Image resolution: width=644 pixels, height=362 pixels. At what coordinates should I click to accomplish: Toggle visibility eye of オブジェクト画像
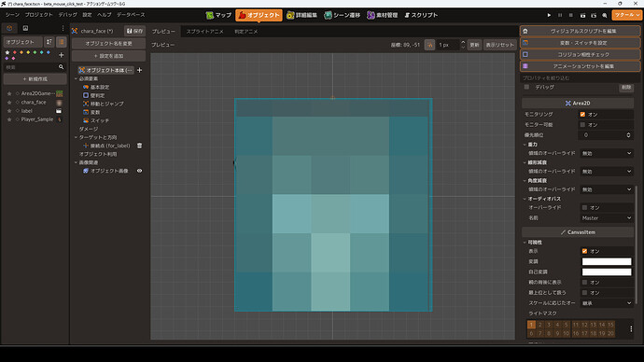click(140, 171)
